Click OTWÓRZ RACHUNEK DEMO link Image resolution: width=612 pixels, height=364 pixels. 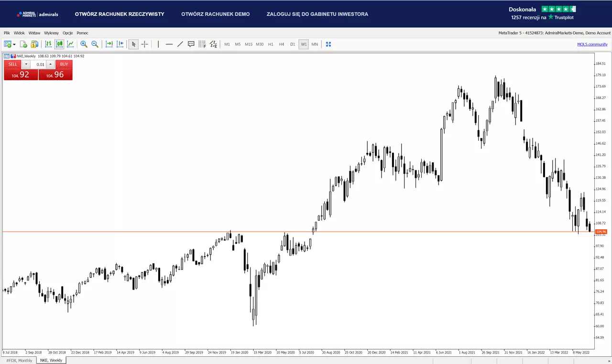point(216,14)
